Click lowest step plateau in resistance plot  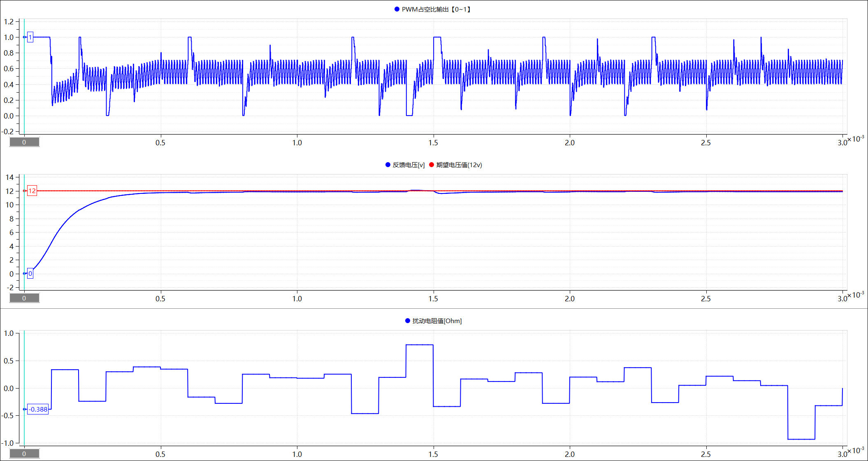click(801, 439)
